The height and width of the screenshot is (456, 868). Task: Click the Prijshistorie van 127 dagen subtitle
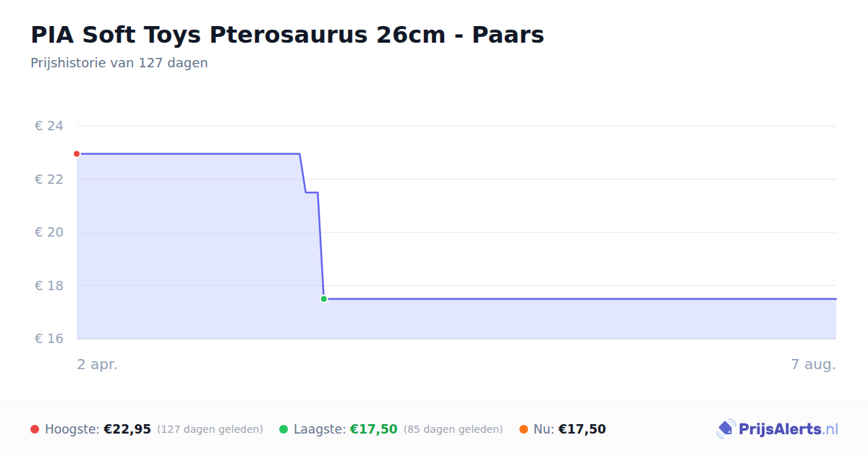(119, 63)
